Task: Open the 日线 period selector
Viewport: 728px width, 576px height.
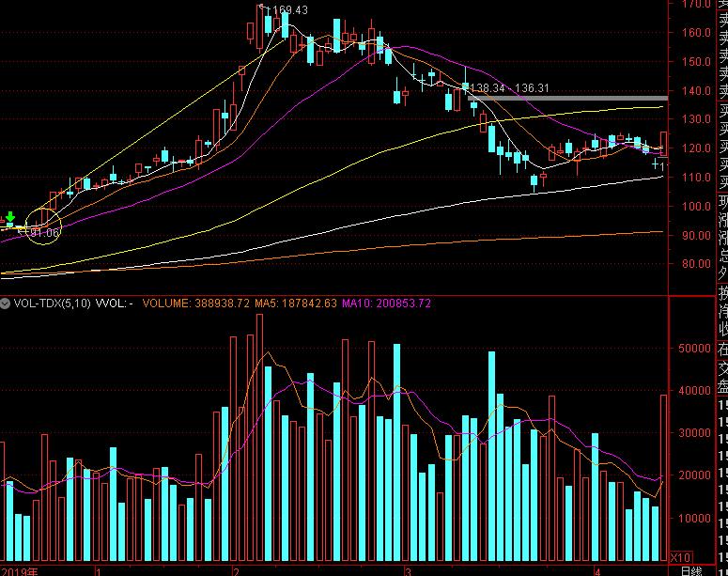Action: tap(691, 571)
